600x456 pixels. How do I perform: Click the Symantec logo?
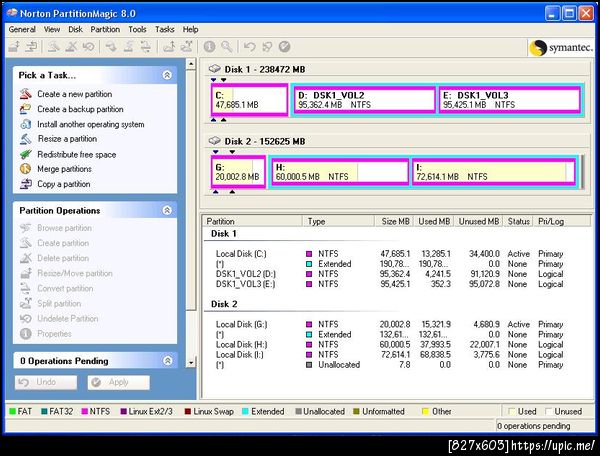(x=561, y=47)
